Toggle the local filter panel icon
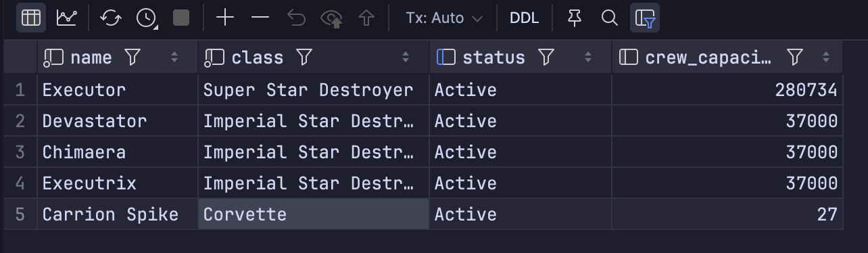This screenshot has height=253, width=868. point(645,18)
